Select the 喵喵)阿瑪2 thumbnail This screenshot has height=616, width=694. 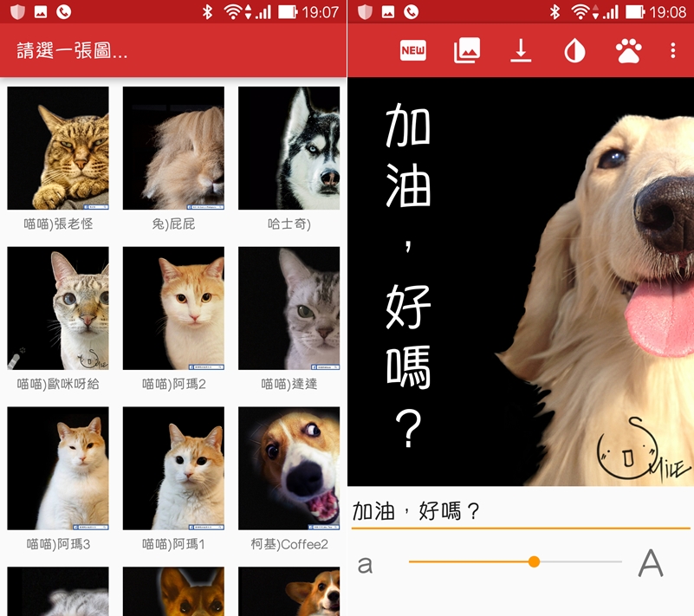[173, 308]
